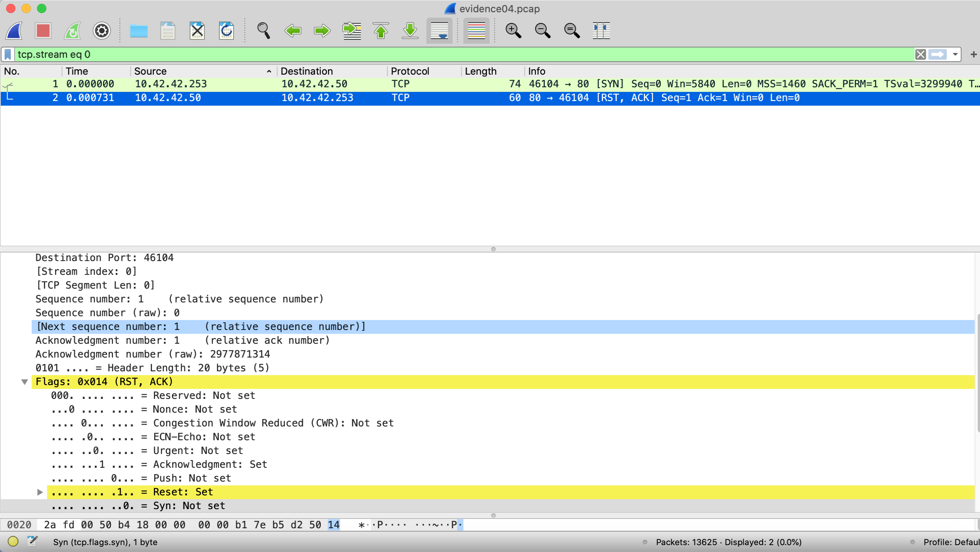Image resolution: width=980 pixels, height=552 pixels.
Task: Click the red Stop capture icon
Action: tap(43, 31)
